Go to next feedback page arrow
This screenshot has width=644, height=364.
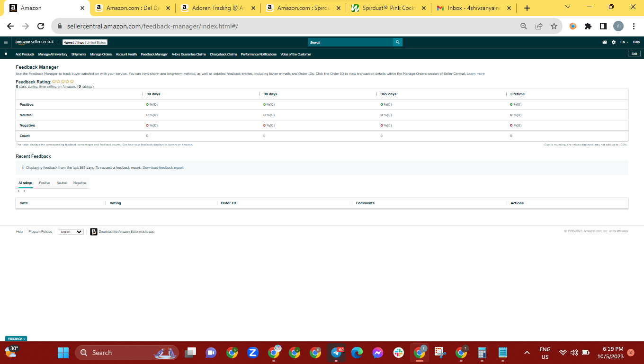[x=25, y=191]
